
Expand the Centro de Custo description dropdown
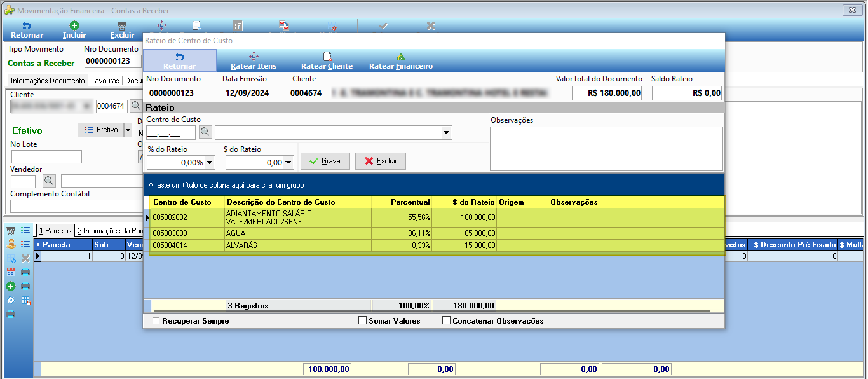tap(447, 132)
